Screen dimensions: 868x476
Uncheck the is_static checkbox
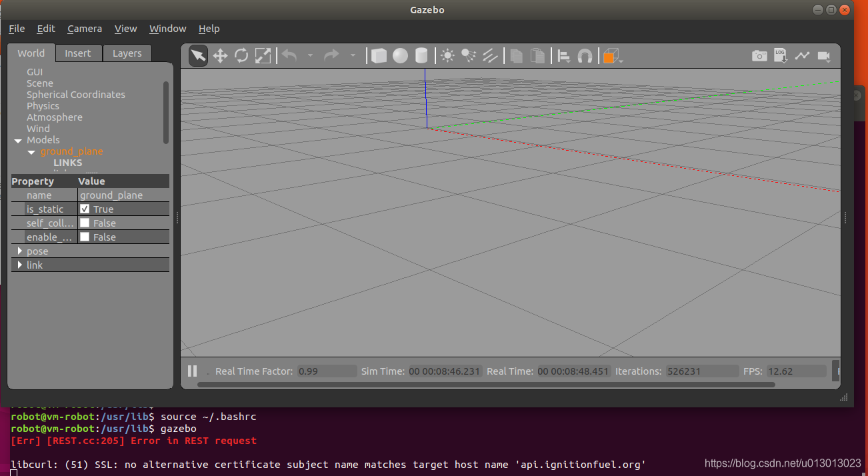85,209
